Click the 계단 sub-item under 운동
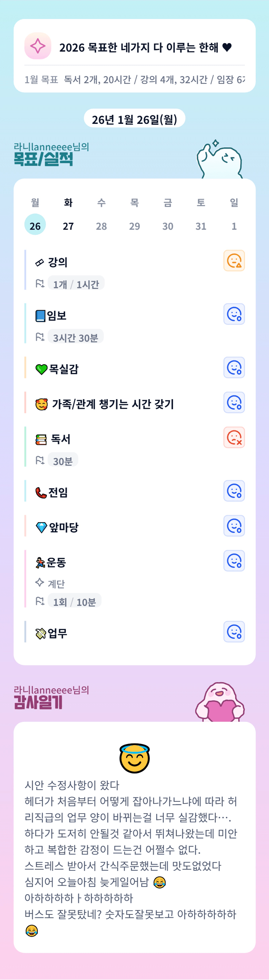 [56, 583]
